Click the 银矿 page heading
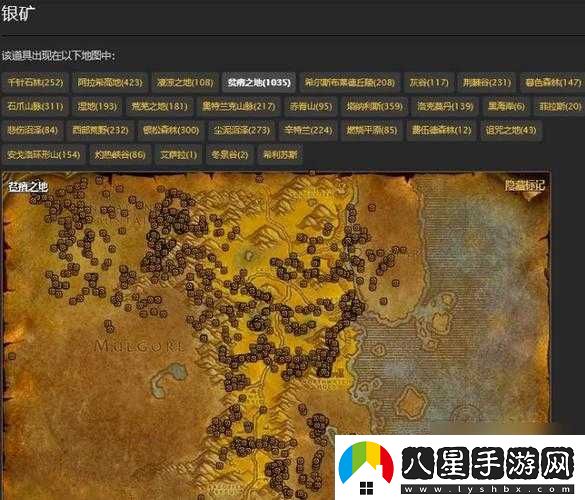The image size is (585, 500). point(18,13)
